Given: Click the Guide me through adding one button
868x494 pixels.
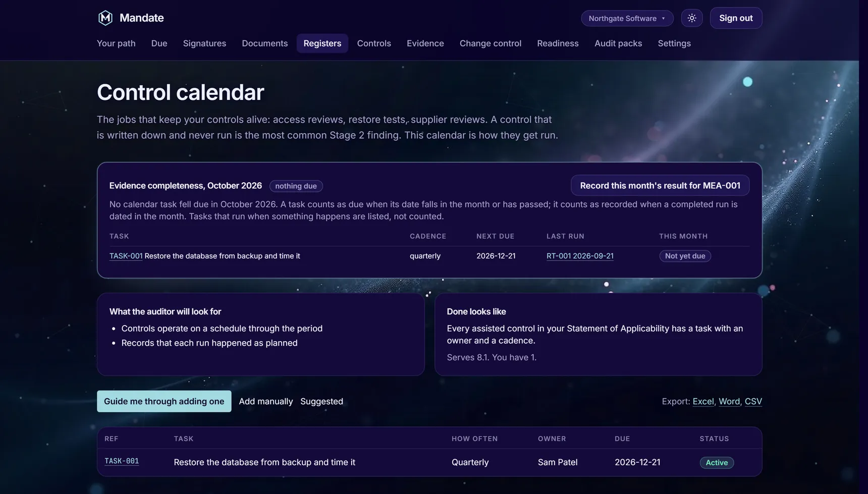Looking at the screenshot, I should pos(164,401).
